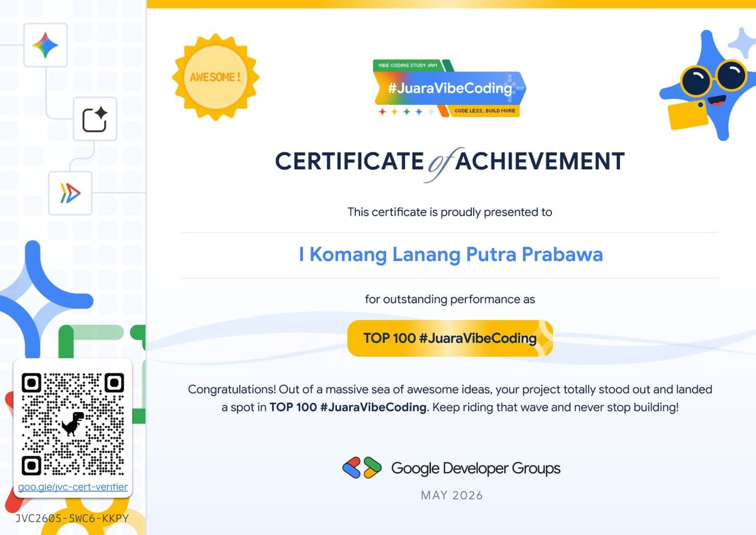The width and height of the screenshot is (756, 535).
Task: Click 'This certificate is proudly presented to'
Action: [450, 212]
